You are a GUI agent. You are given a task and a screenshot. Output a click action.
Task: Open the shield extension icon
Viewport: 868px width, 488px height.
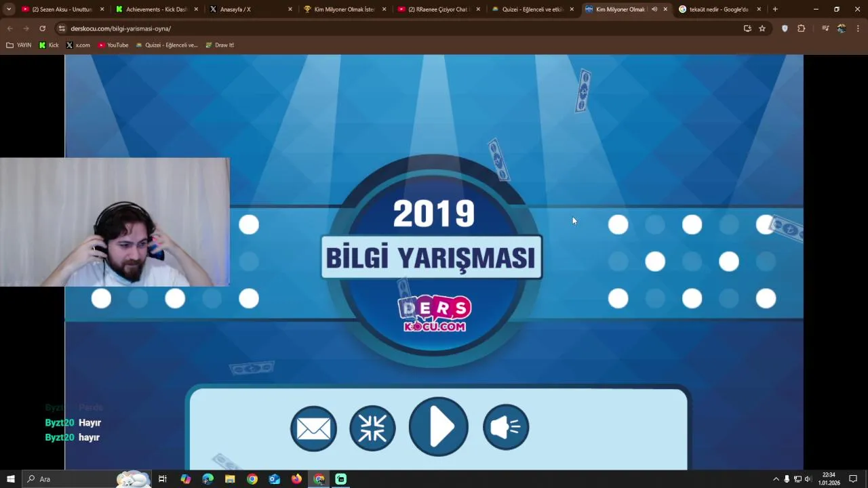pyautogui.click(x=785, y=28)
